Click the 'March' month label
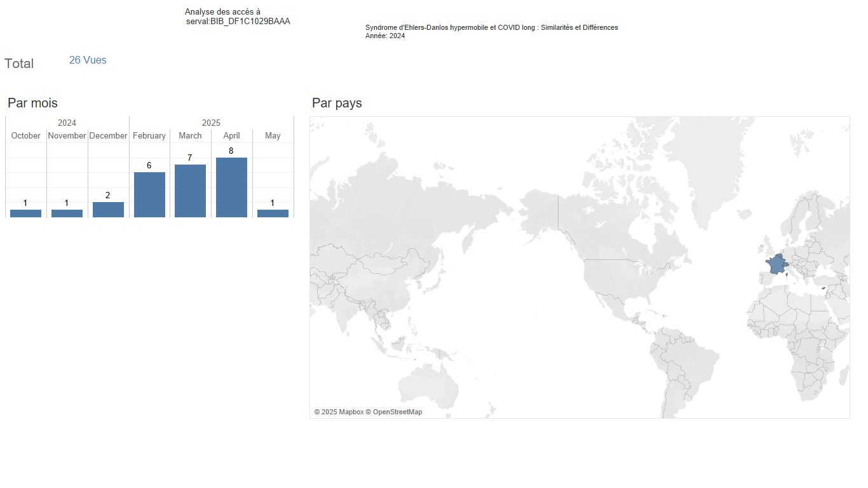 click(190, 135)
